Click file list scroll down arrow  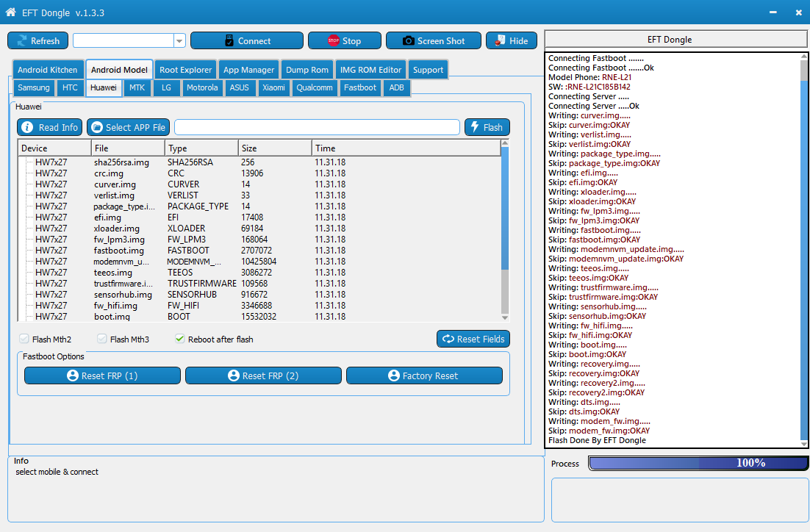click(505, 317)
